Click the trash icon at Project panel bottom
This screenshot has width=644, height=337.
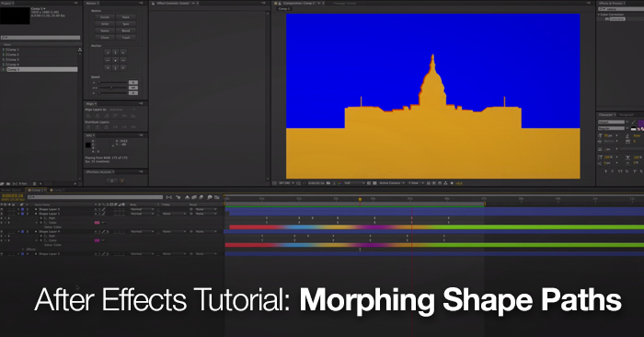(x=35, y=184)
